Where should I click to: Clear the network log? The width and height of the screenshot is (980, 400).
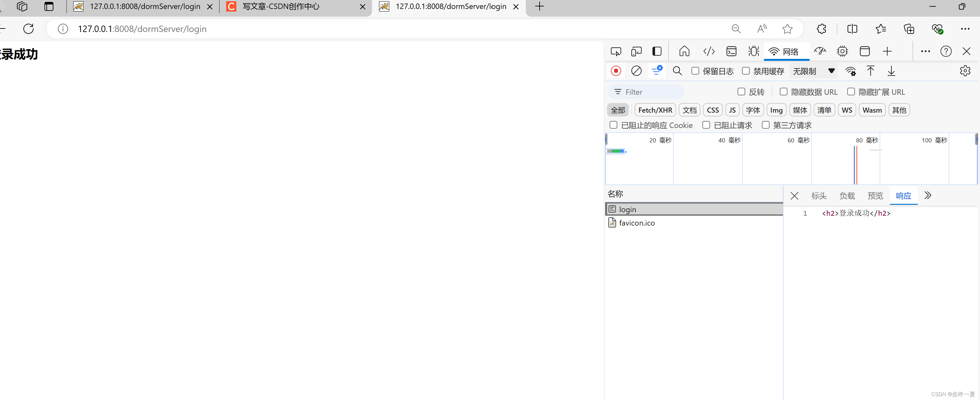click(x=636, y=71)
